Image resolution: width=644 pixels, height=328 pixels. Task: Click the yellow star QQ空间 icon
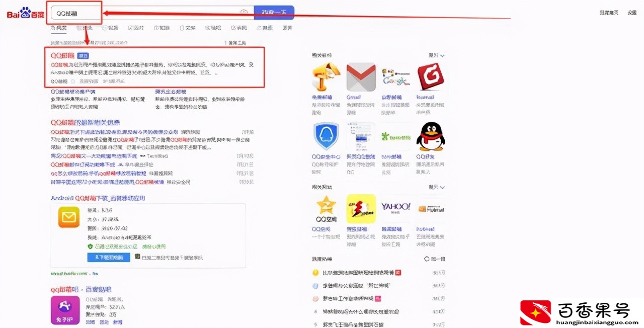pyautogui.click(x=327, y=209)
